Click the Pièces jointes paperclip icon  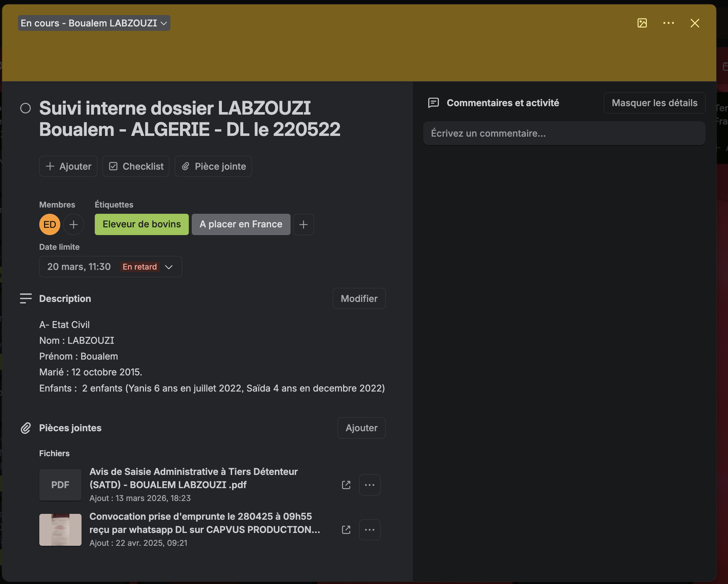point(26,428)
